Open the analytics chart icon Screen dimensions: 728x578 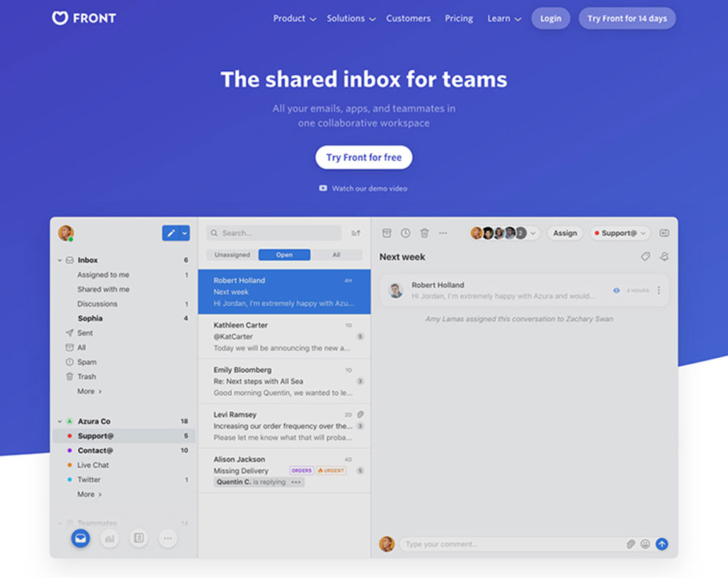pos(110,539)
